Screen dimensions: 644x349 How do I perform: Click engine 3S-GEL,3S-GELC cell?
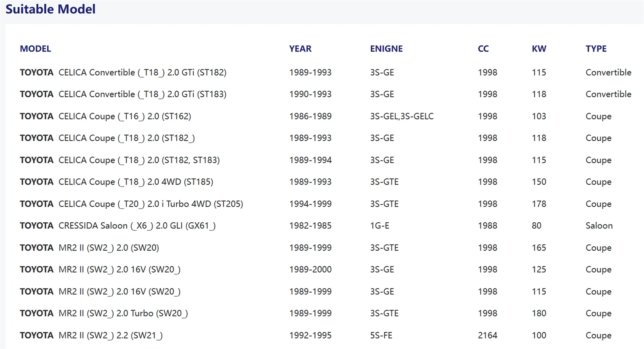(402, 116)
